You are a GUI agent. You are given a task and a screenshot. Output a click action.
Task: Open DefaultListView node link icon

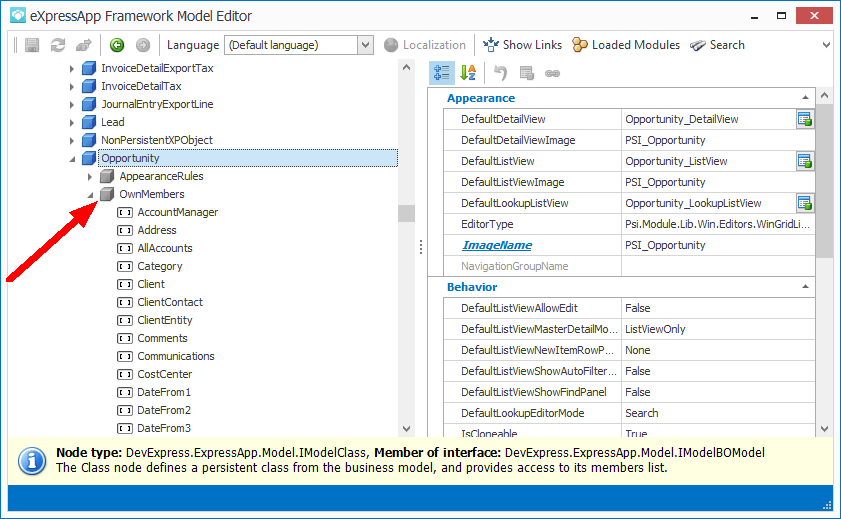[x=805, y=161]
